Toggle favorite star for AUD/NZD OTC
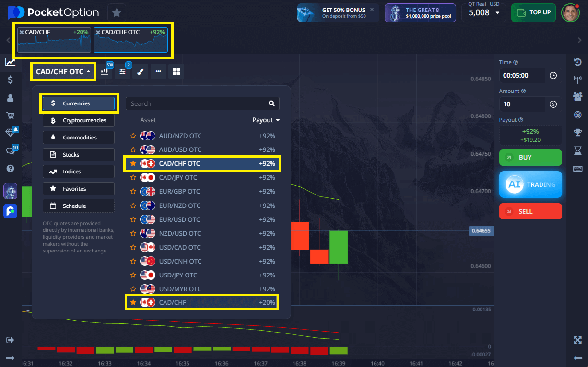588x367 pixels. pyautogui.click(x=133, y=136)
